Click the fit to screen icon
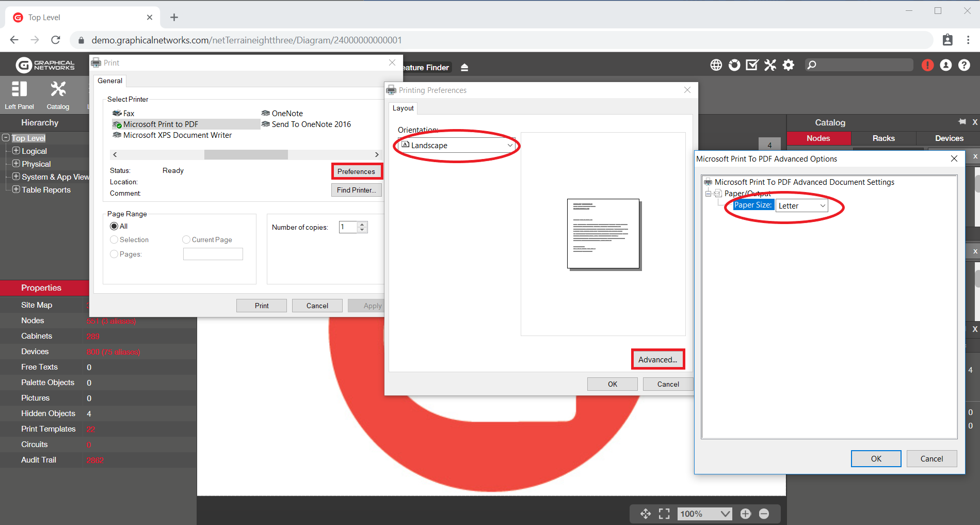 [x=664, y=514]
